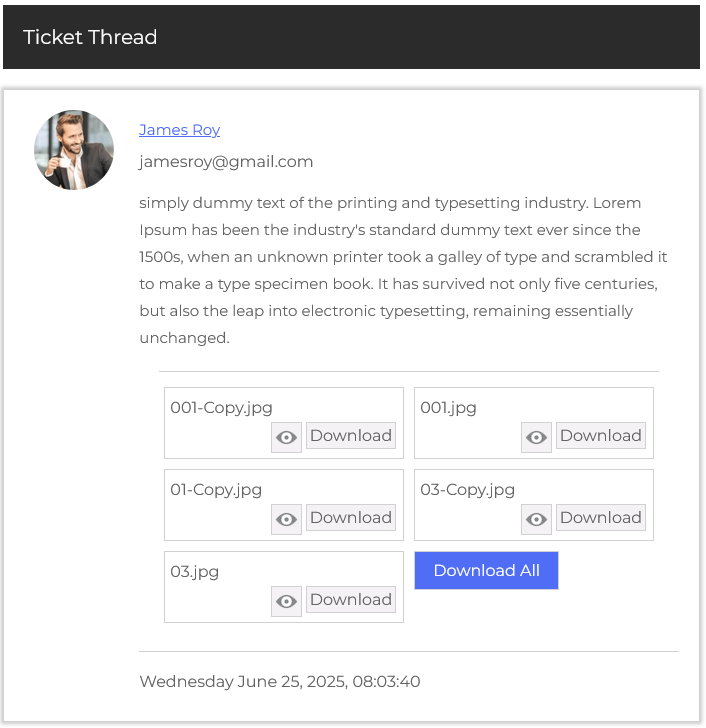The width and height of the screenshot is (706, 728).
Task: Select the 001-Copy.jpg file name
Action: click(221, 408)
